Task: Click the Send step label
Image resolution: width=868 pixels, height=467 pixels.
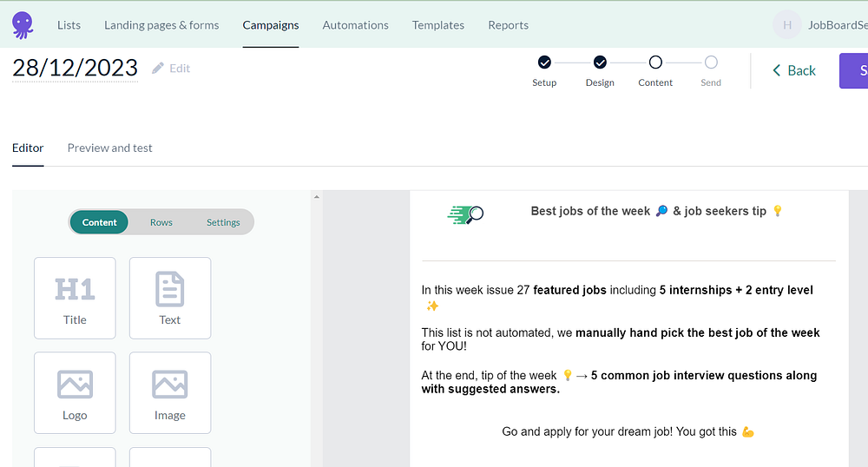Action: coord(711,82)
